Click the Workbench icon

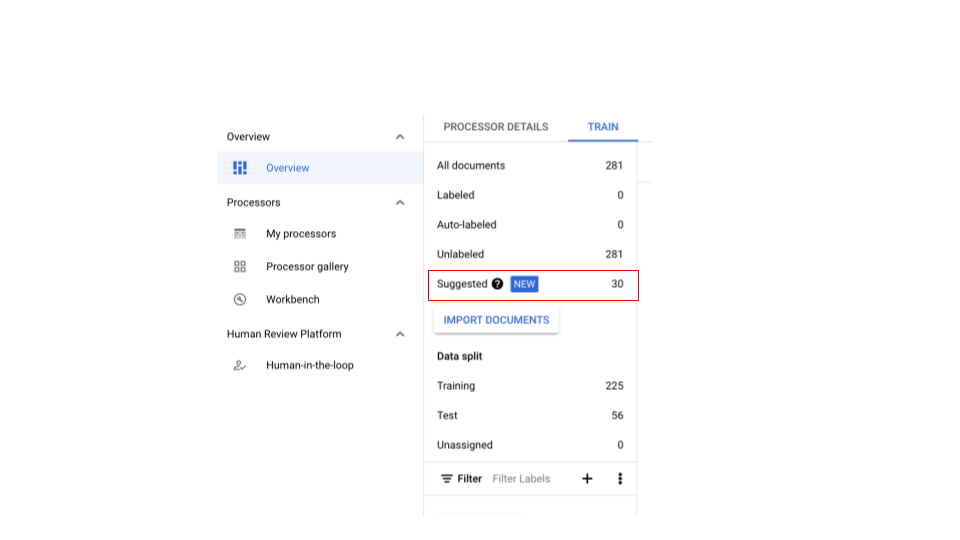pyautogui.click(x=240, y=300)
